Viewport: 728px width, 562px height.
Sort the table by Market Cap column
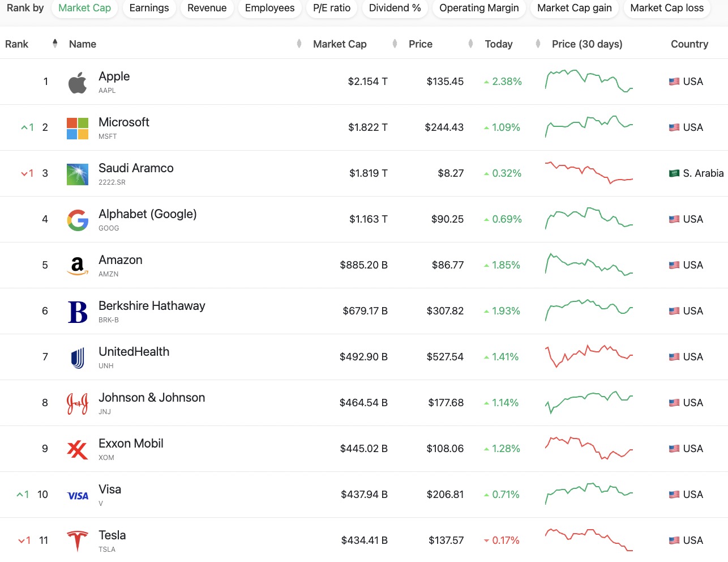pos(340,44)
